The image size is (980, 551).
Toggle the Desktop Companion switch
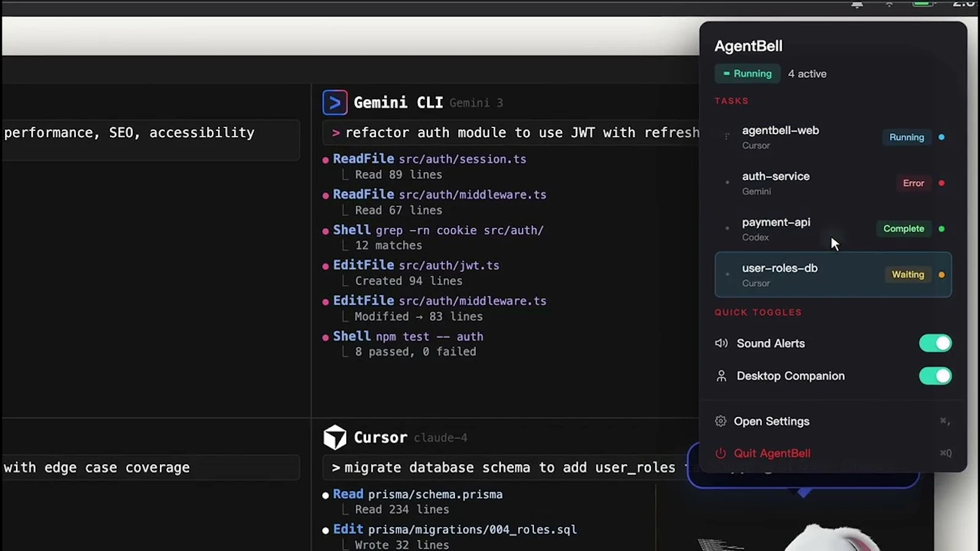[935, 376]
